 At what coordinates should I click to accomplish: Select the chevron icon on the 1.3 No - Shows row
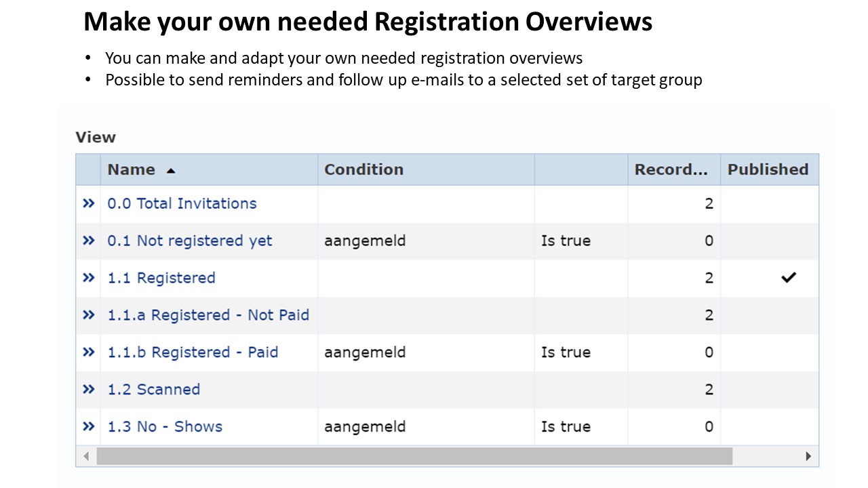(89, 426)
